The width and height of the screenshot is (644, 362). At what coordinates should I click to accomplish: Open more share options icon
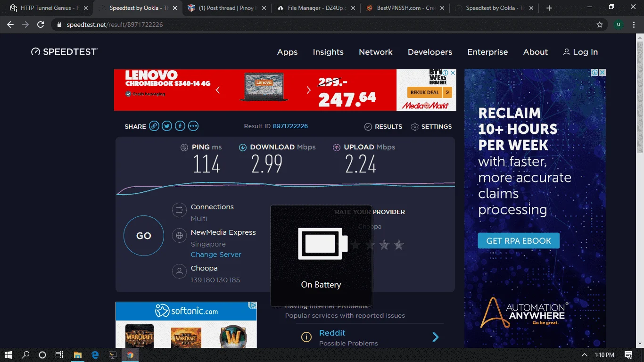[x=193, y=126]
